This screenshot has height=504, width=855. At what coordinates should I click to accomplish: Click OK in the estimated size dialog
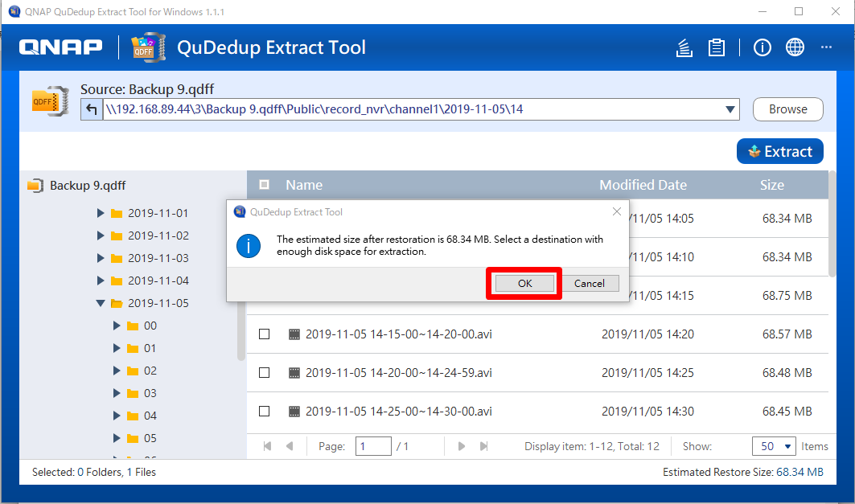[x=524, y=283]
